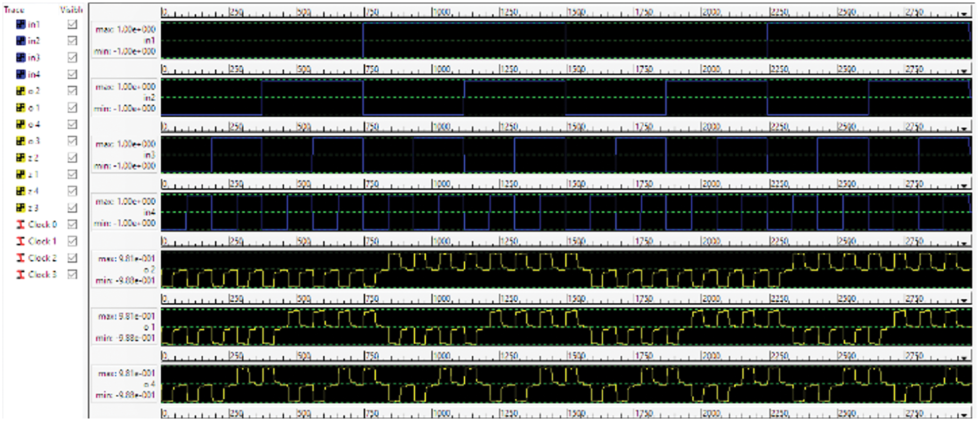Click the yellow z 1 trace icon
This screenshot has height=421, width=980.
[21, 174]
